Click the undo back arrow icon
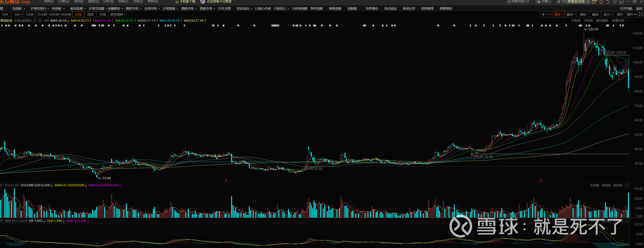Viewport: 644px width, 248px height. coord(608,2)
